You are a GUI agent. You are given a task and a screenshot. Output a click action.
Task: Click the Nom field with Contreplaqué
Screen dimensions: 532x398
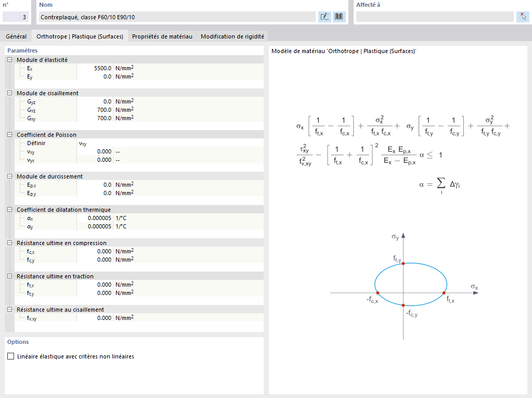point(177,17)
